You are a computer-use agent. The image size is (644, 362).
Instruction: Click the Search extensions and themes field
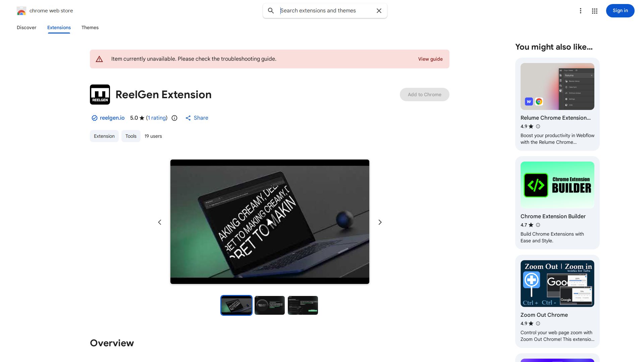click(325, 11)
